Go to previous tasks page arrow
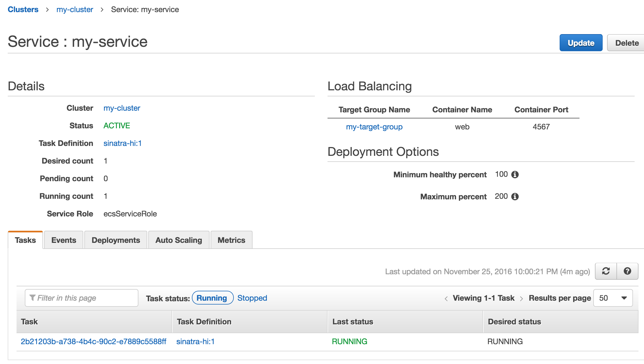Viewport: 644px width, 364px height. (x=446, y=298)
